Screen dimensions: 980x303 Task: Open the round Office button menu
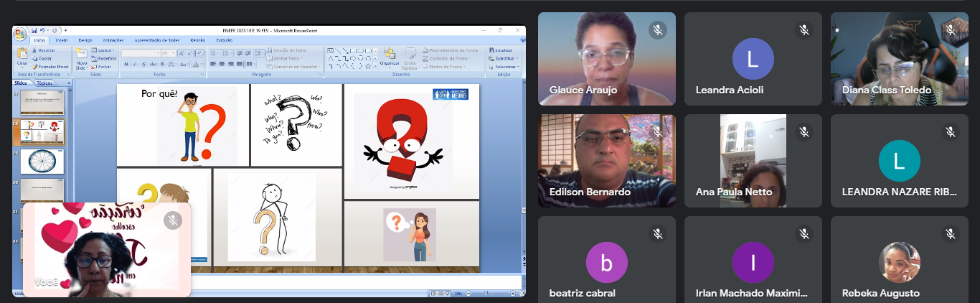coord(20,34)
